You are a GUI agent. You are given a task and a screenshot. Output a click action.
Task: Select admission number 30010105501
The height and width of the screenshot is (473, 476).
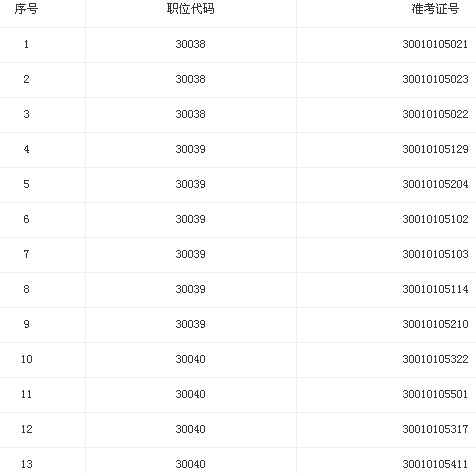(435, 394)
